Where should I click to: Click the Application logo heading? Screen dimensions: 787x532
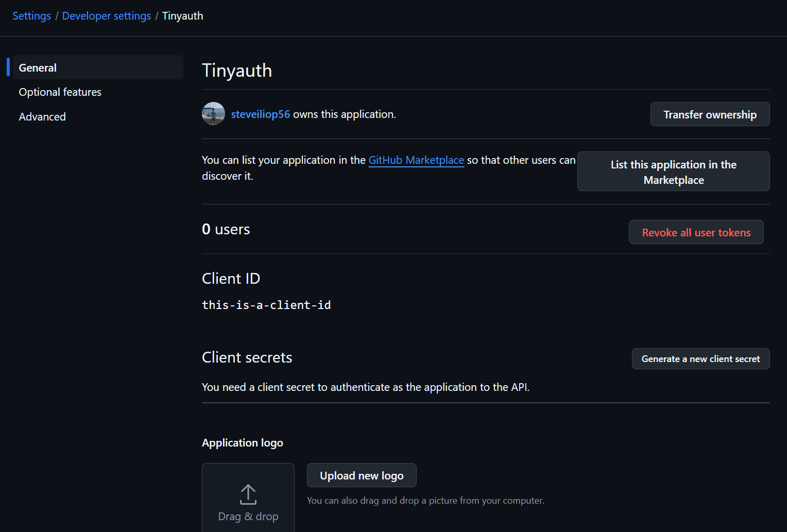point(242,442)
